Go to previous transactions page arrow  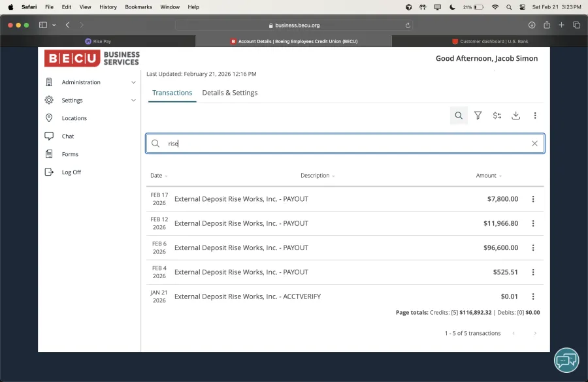pos(514,333)
